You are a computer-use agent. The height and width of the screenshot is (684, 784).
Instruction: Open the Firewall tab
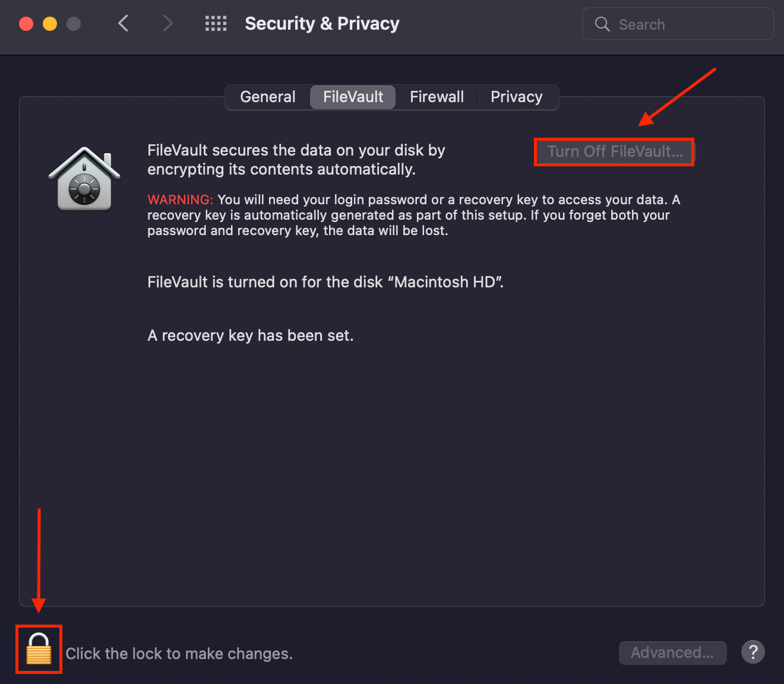pos(437,97)
